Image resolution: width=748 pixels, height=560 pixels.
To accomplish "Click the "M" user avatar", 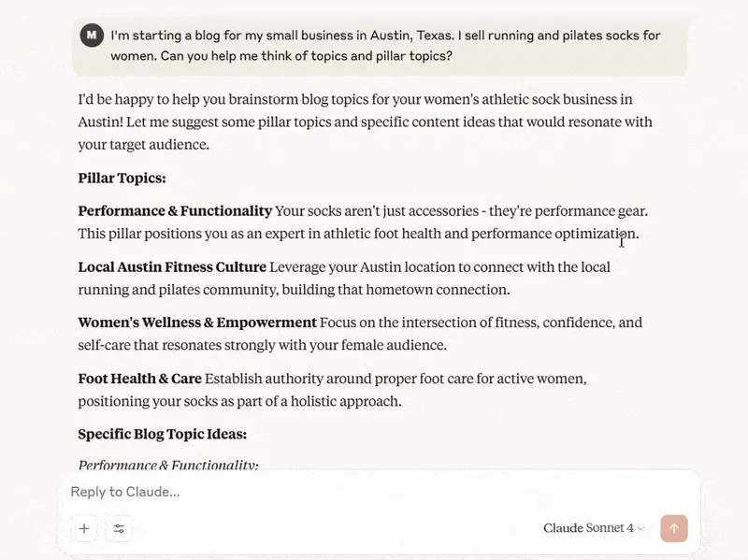I will (x=91, y=36).
